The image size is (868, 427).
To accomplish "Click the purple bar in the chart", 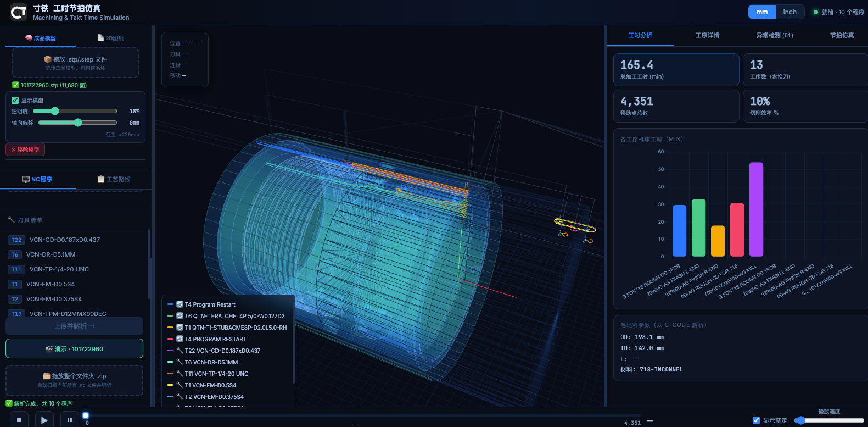I will pos(756,209).
